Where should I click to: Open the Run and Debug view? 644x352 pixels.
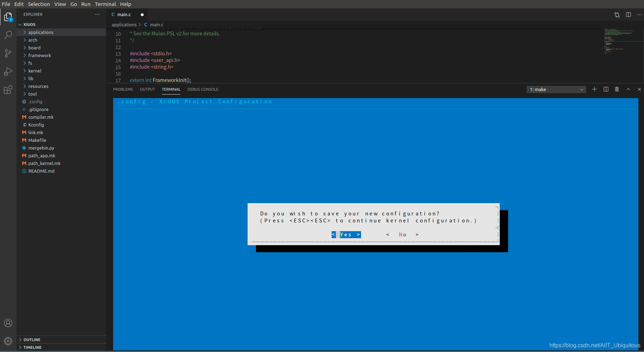pyautogui.click(x=8, y=71)
